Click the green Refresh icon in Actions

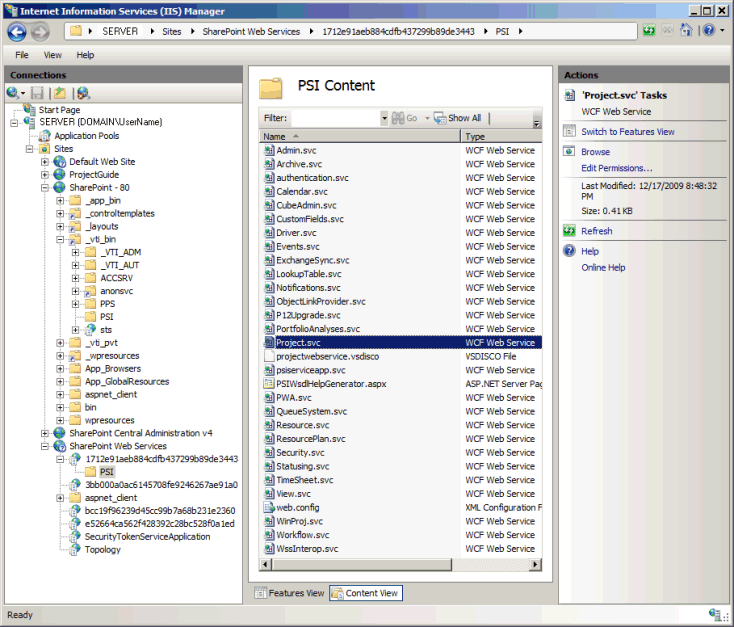click(x=569, y=230)
